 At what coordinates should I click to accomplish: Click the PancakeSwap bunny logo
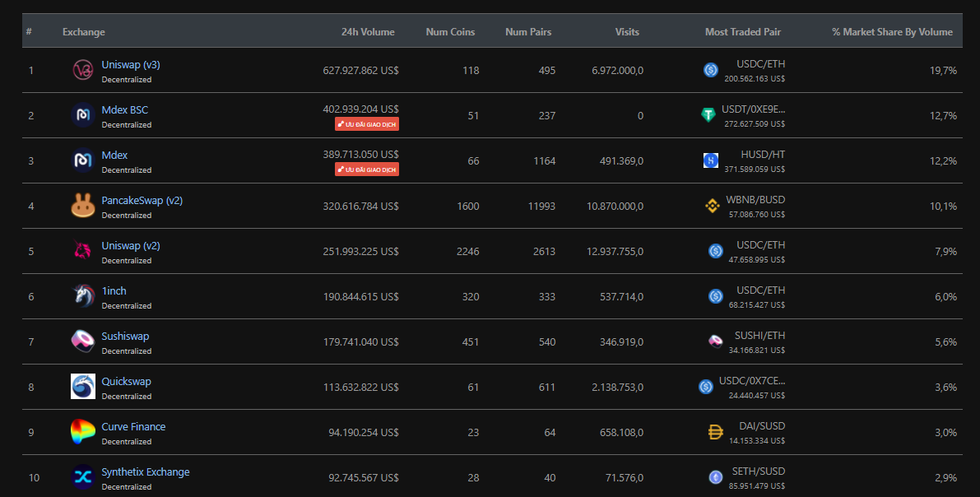tap(82, 206)
